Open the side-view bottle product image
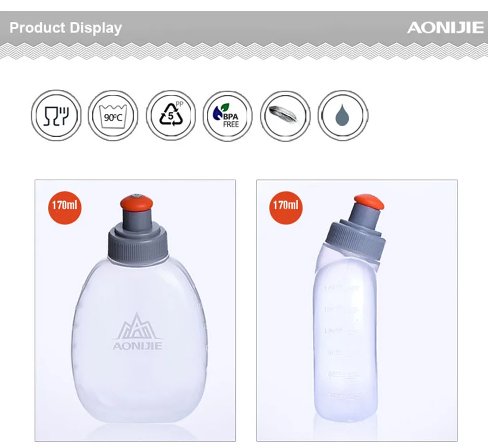488x448 pixels. tap(357, 310)
